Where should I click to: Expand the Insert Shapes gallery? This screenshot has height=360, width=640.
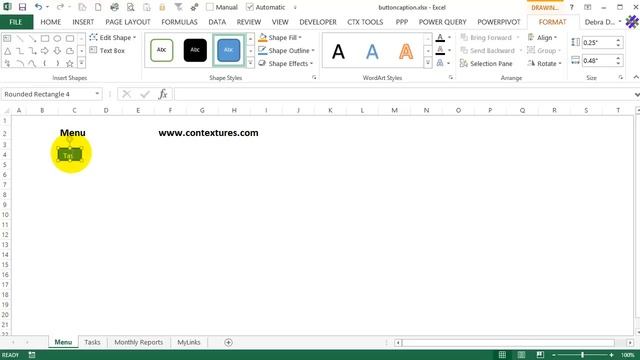(x=81, y=63)
